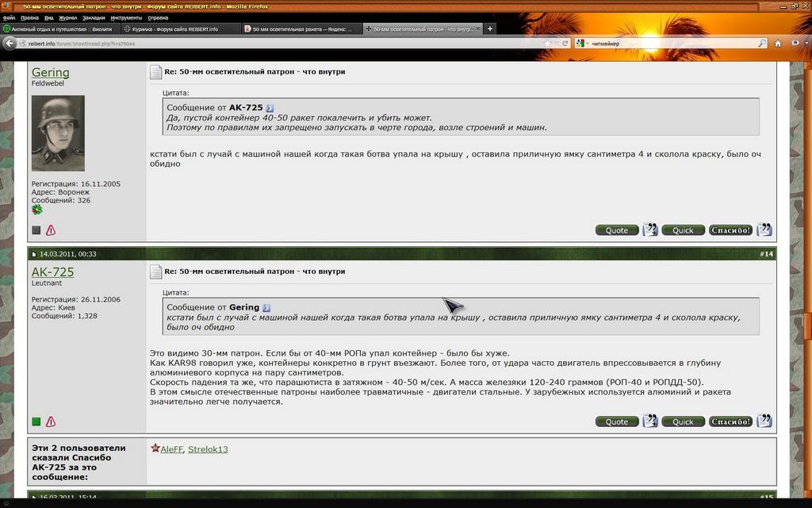This screenshot has width=812, height=508.
Task: Click Gering's reputation icon under Сообщений: 326
Action: pyautogui.click(x=36, y=210)
